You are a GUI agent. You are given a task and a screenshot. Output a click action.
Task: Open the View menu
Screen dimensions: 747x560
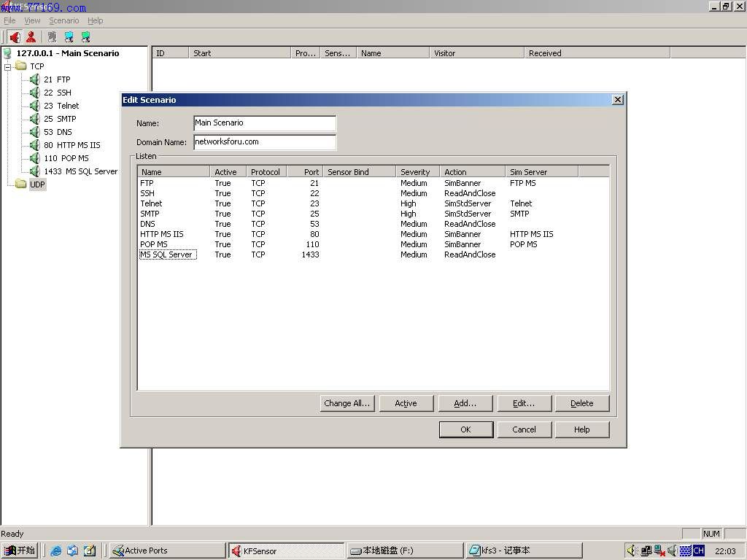click(x=33, y=20)
